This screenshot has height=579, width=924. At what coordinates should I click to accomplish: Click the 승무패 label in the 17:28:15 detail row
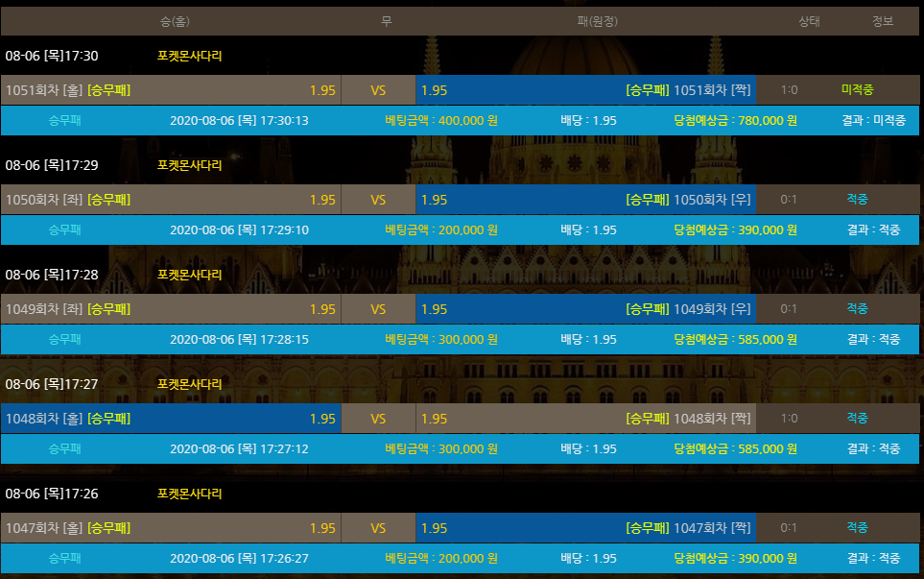tap(64, 340)
